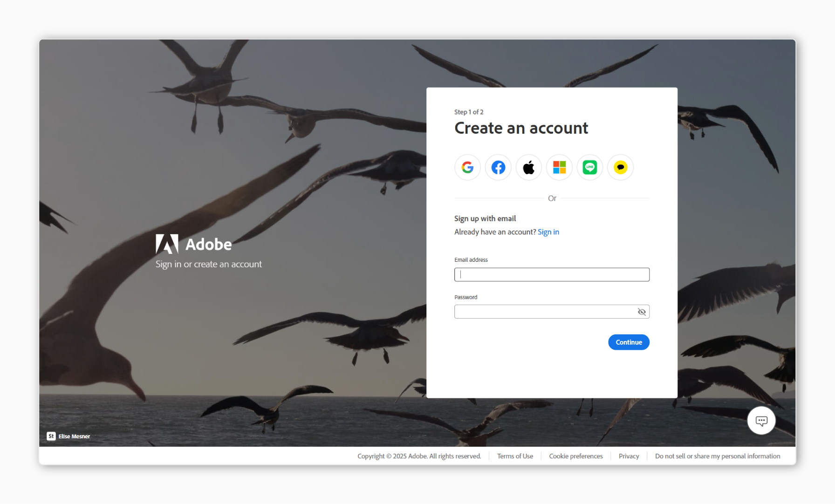
Task: Select the Apple sign-up icon
Action: pos(528,167)
